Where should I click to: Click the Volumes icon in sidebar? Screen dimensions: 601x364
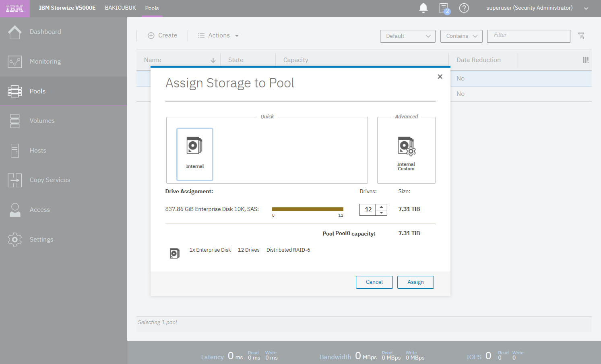15,121
